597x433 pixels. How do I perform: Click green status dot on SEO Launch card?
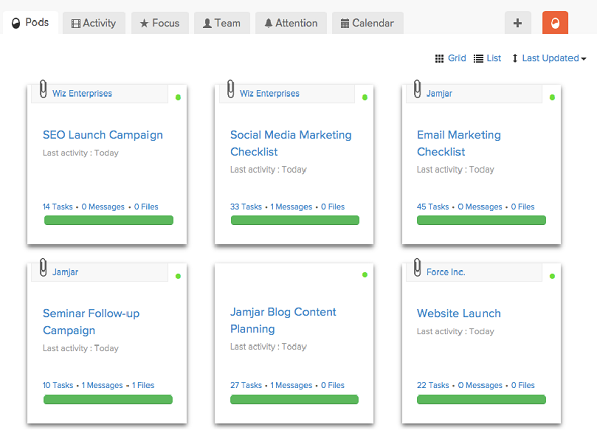pos(178,97)
